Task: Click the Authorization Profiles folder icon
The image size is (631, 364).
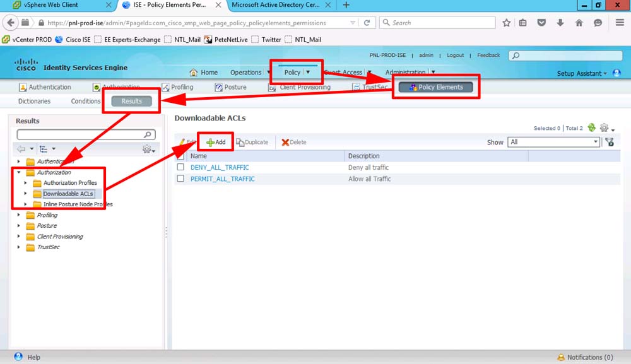Action: (x=37, y=183)
